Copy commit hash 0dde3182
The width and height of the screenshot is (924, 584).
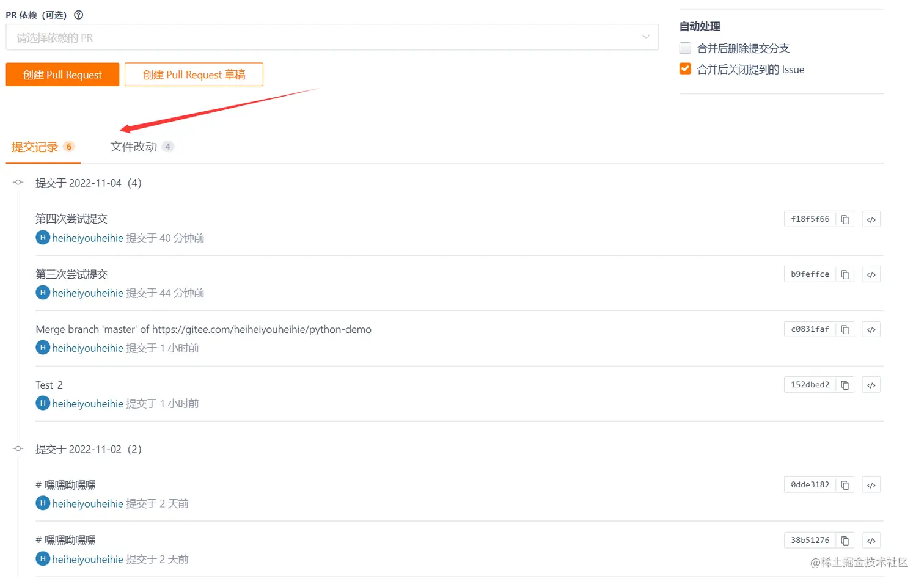coord(845,485)
